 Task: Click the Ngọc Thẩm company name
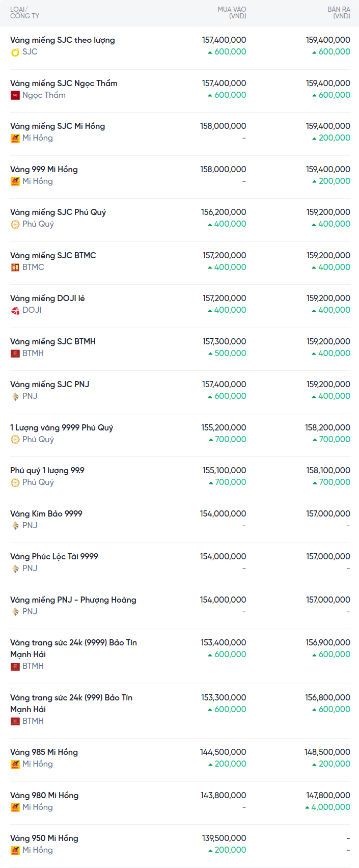[x=44, y=95]
